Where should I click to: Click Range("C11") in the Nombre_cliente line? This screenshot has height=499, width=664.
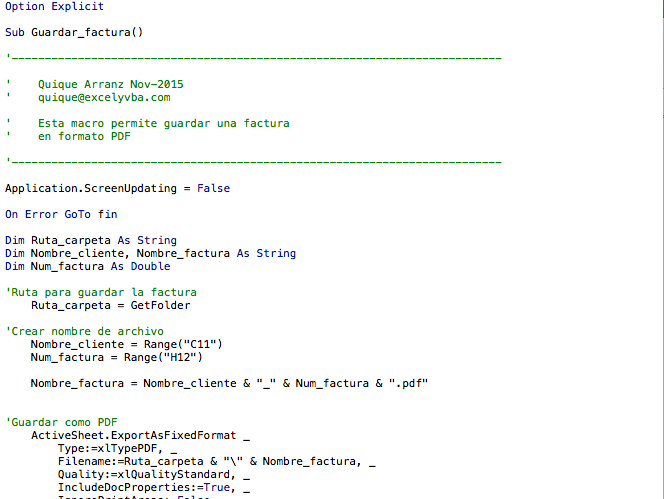click(x=183, y=344)
